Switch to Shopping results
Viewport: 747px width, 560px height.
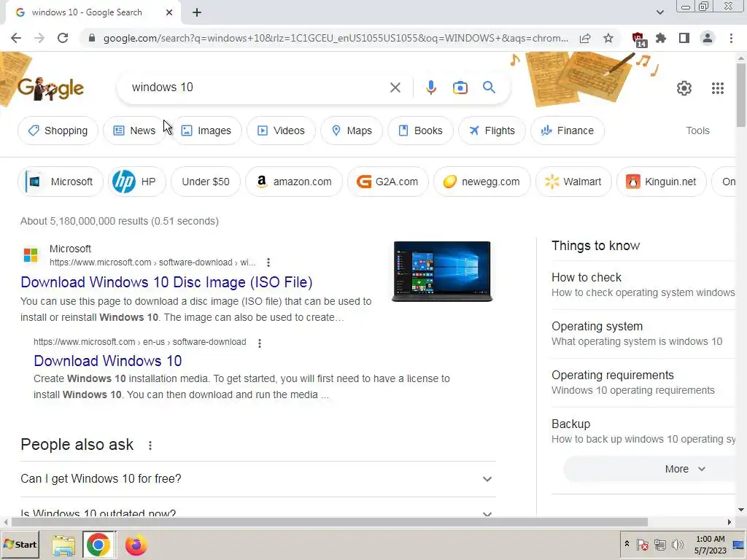click(58, 131)
